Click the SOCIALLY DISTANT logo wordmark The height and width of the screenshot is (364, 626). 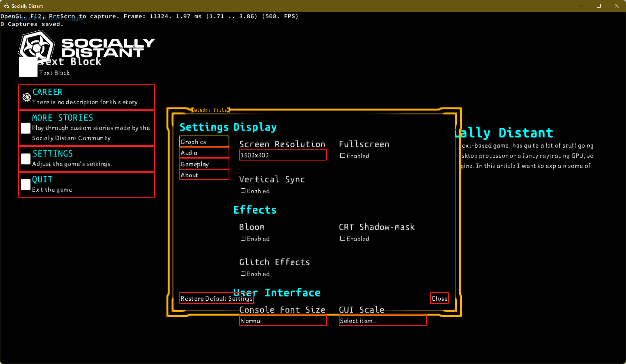tap(108, 48)
